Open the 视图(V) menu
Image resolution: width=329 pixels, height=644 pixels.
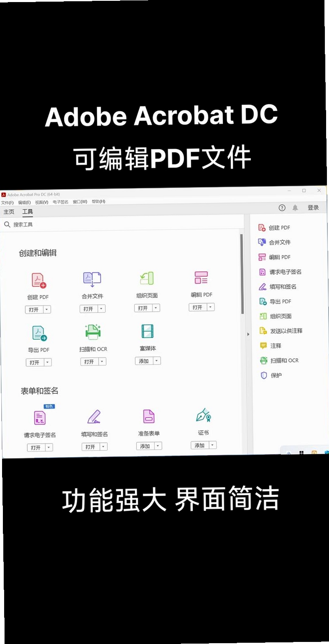(x=41, y=202)
